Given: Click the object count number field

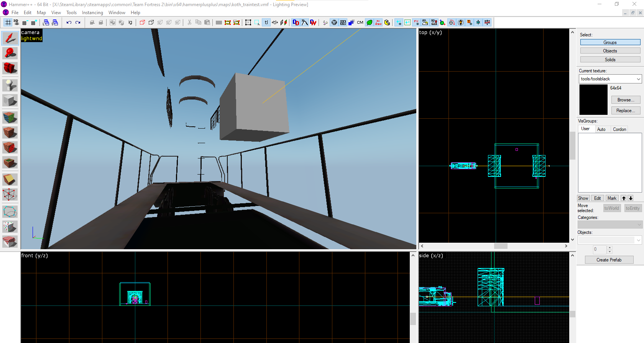Looking at the screenshot, I should [x=600, y=250].
